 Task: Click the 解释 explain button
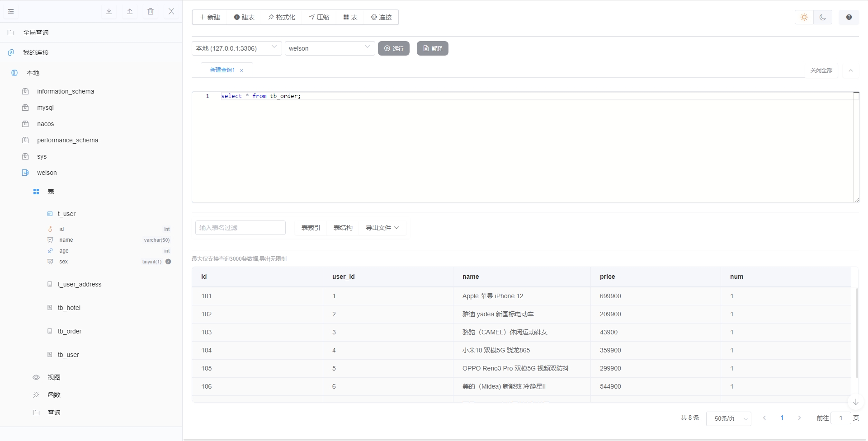[x=433, y=48]
